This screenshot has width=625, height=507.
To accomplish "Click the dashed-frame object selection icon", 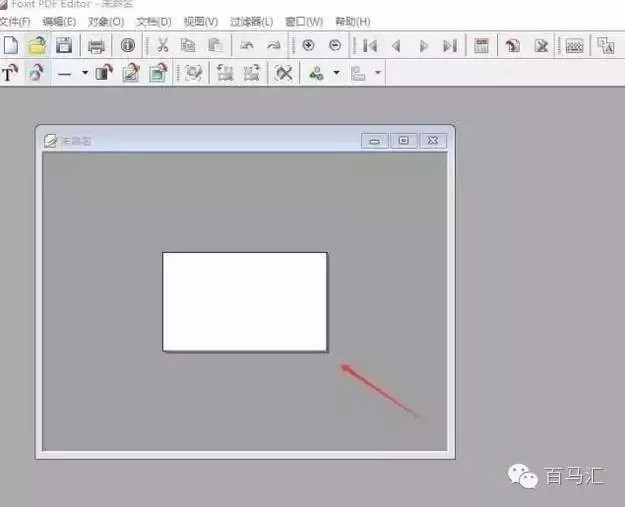I will click(193, 73).
